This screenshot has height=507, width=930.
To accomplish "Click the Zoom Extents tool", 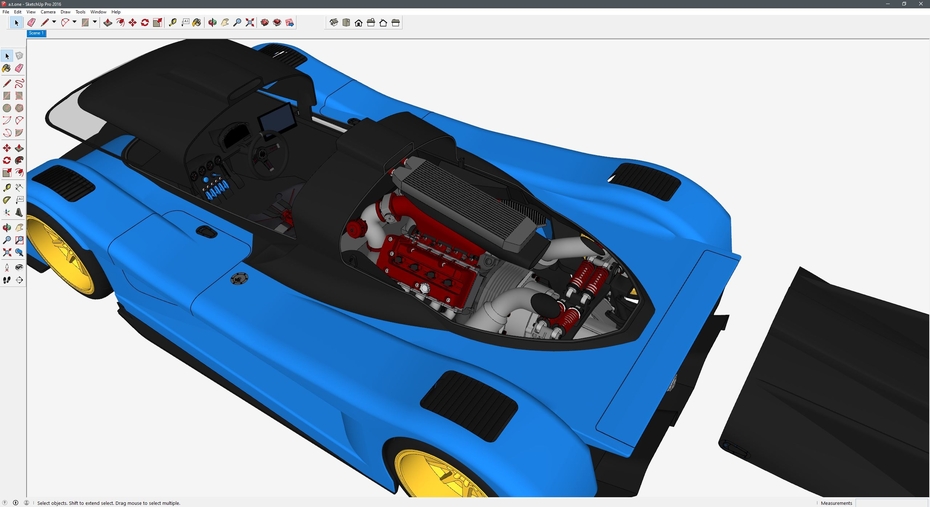I will click(x=250, y=22).
